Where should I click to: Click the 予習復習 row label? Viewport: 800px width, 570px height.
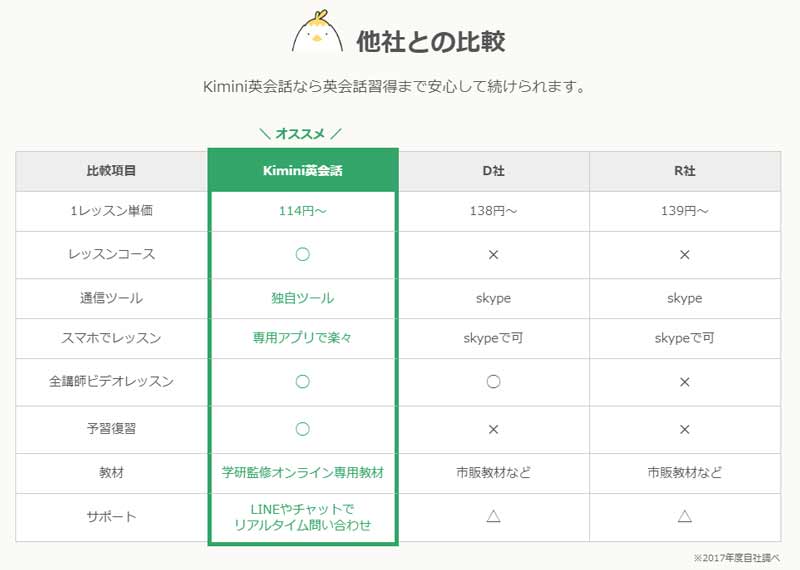tap(111, 429)
